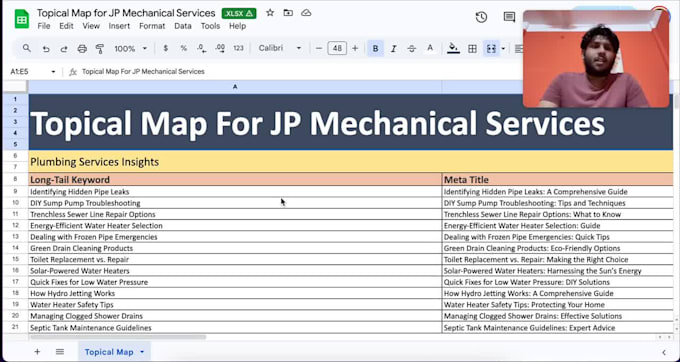Viewport: 680px width, 362px height.
Task: Select the Long-Tail Keyword header cell
Action: 235,179
